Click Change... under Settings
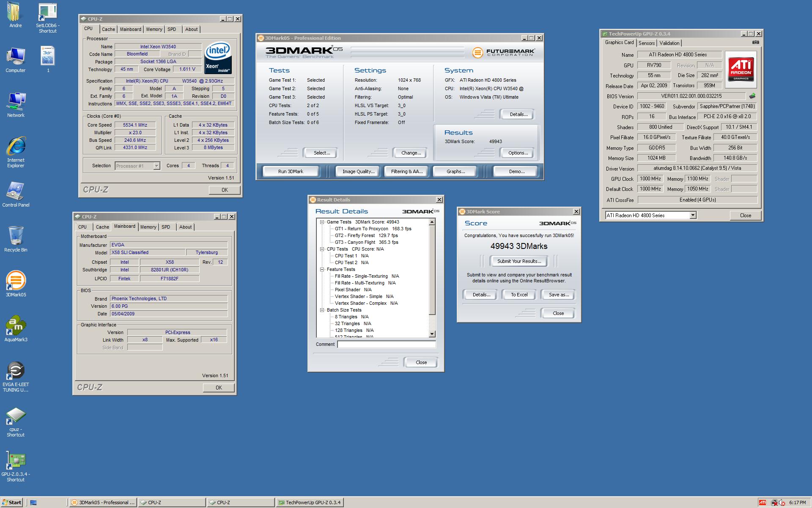The image size is (812, 508). [x=411, y=153]
